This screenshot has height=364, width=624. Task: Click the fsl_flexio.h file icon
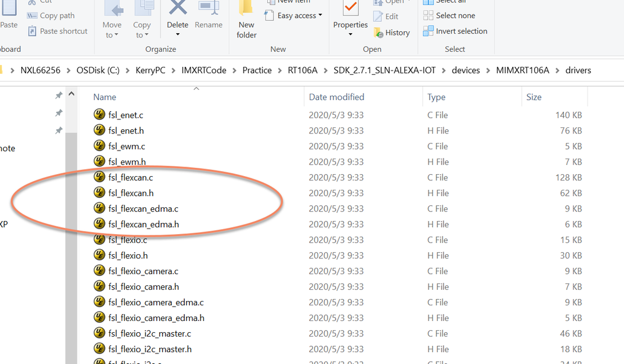(99, 255)
